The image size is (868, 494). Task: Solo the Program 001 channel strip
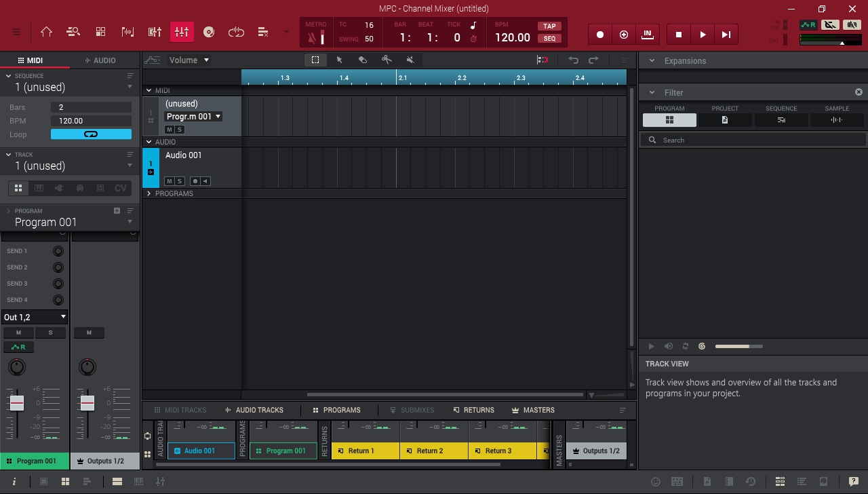click(x=50, y=332)
